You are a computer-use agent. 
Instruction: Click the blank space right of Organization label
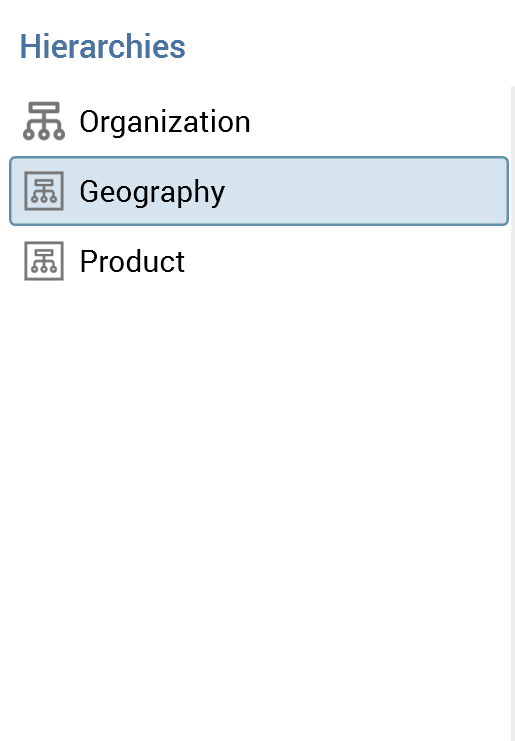[x=378, y=121]
